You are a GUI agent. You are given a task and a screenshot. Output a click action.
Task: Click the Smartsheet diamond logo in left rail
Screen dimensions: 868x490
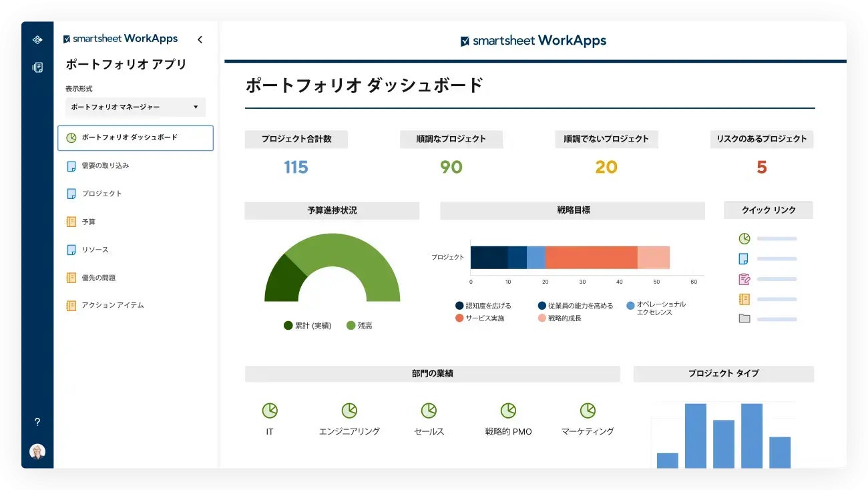click(x=37, y=40)
